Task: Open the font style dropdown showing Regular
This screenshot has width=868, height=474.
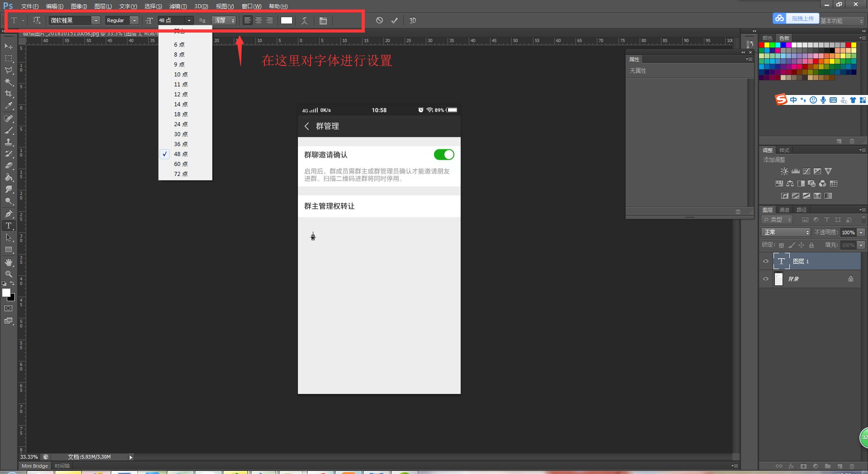Action: coord(134,20)
